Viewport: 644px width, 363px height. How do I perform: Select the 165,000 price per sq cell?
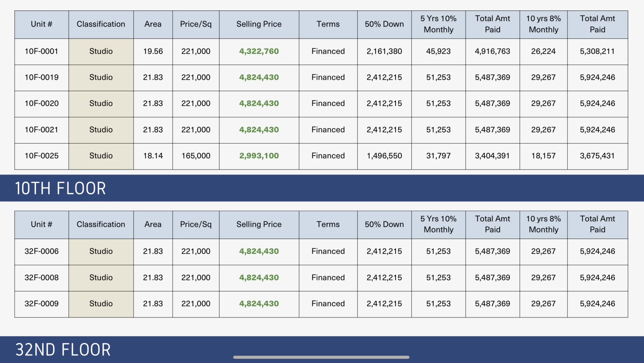pos(196,156)
